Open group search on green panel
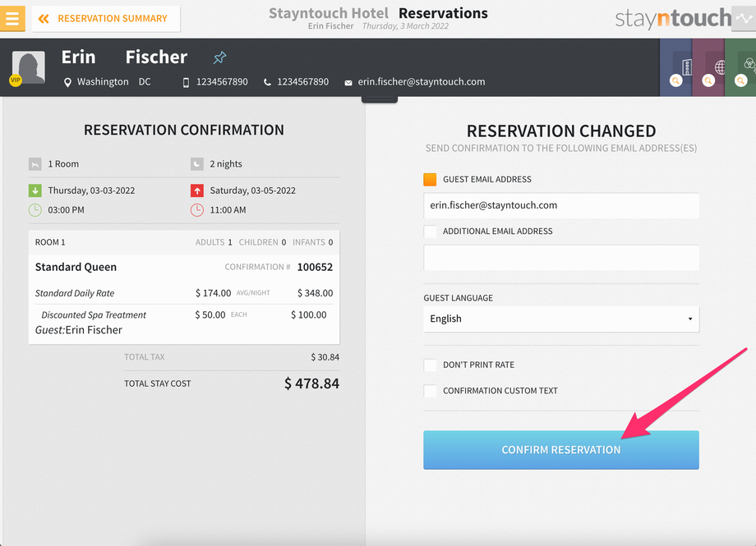The image size is (756, 546). (741, 81)
